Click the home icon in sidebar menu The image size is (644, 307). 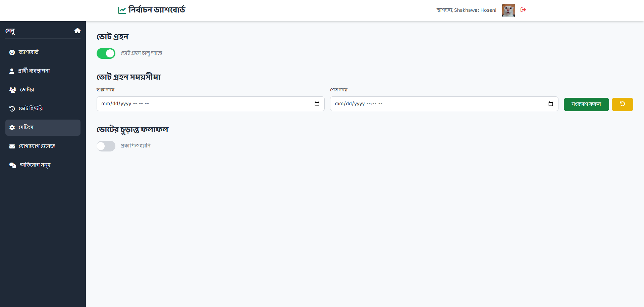[77, 31]
